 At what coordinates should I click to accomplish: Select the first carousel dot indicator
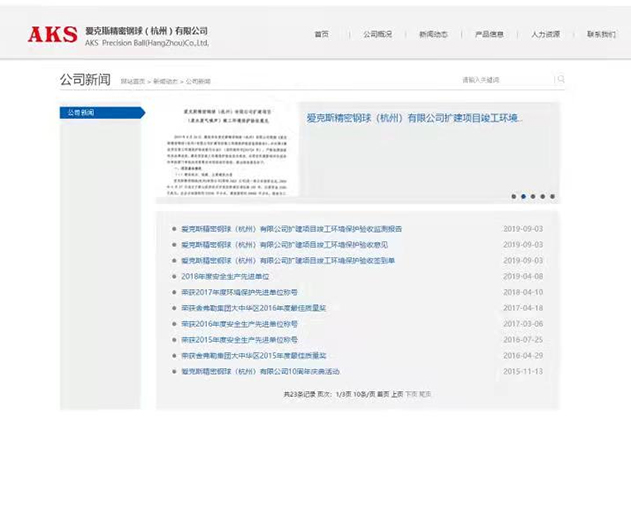(514, 196)
